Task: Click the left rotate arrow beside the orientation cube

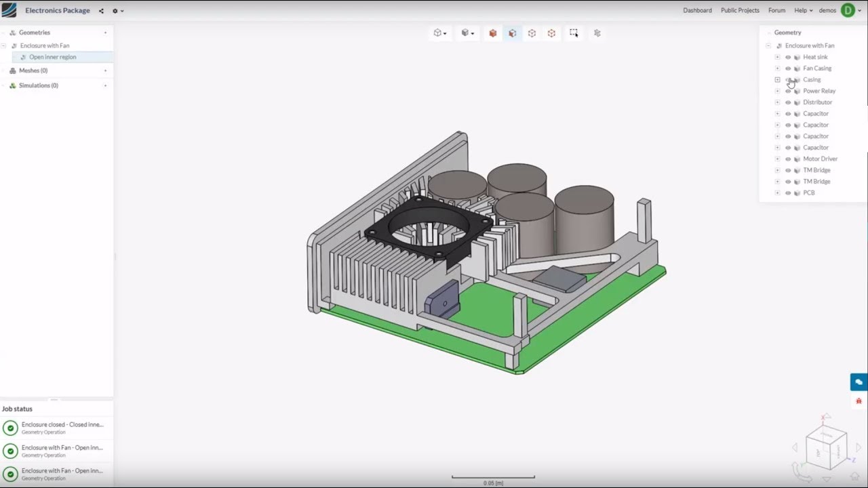Action: (x=795, y=448)
